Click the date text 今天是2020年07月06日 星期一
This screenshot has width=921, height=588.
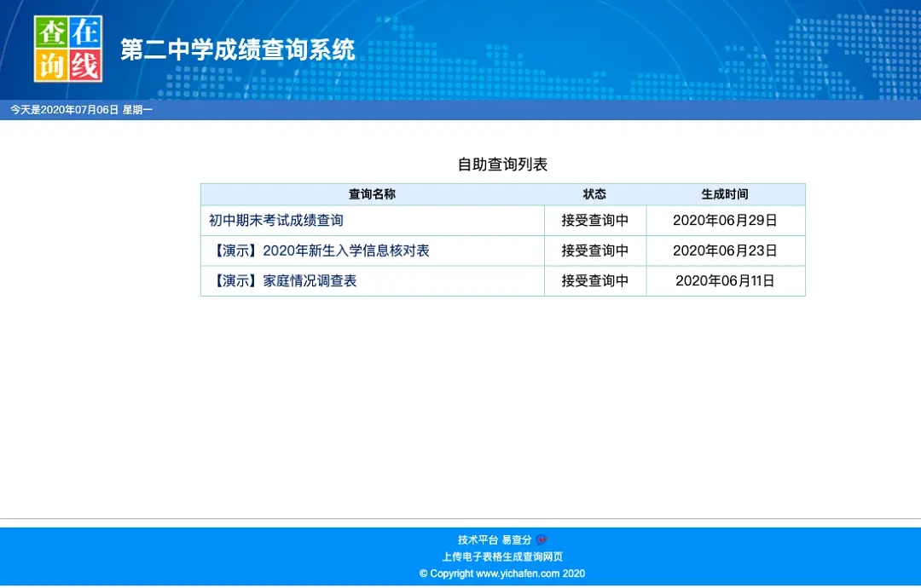point(82,110)
